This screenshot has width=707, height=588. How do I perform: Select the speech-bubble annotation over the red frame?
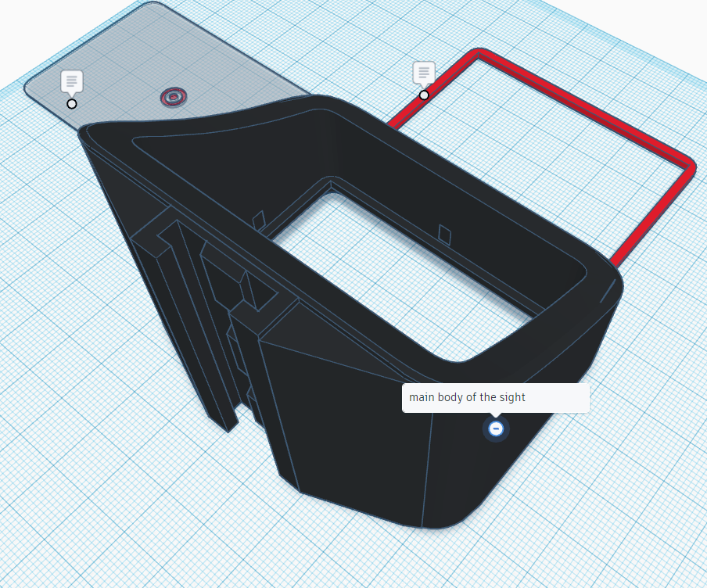pos(423,72)
